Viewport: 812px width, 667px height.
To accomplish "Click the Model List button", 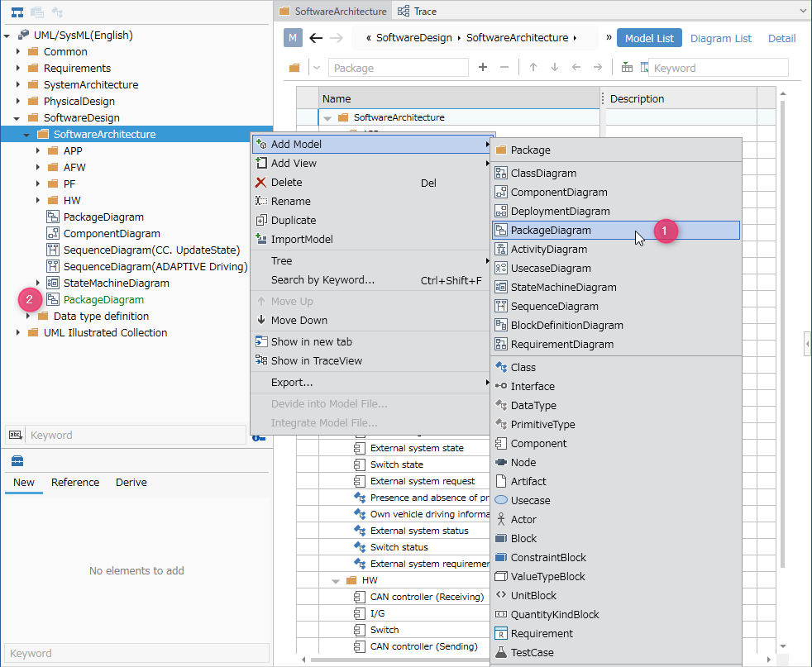I will tap(649, 38).
